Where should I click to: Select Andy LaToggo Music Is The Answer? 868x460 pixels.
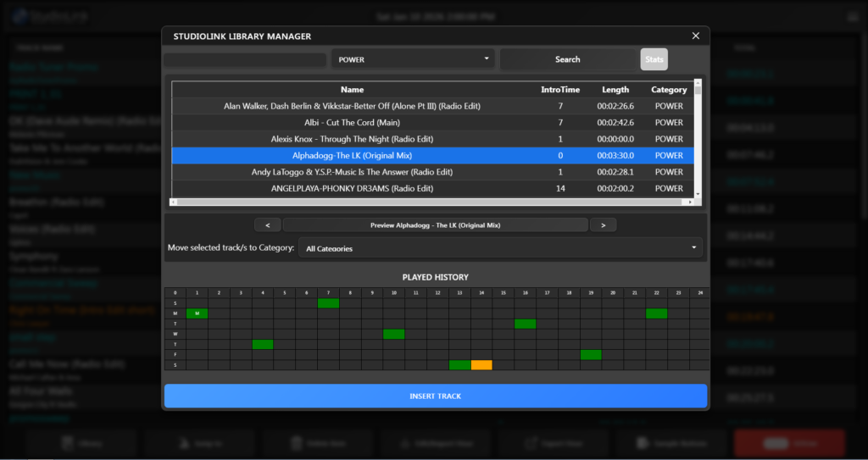433,172
